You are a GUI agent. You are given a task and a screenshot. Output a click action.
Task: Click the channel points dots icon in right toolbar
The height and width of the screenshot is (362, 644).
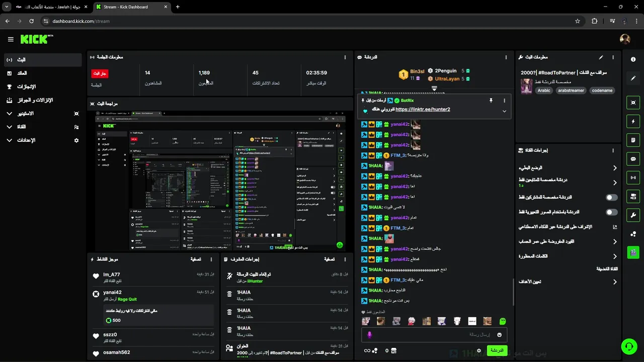[633, 234]
